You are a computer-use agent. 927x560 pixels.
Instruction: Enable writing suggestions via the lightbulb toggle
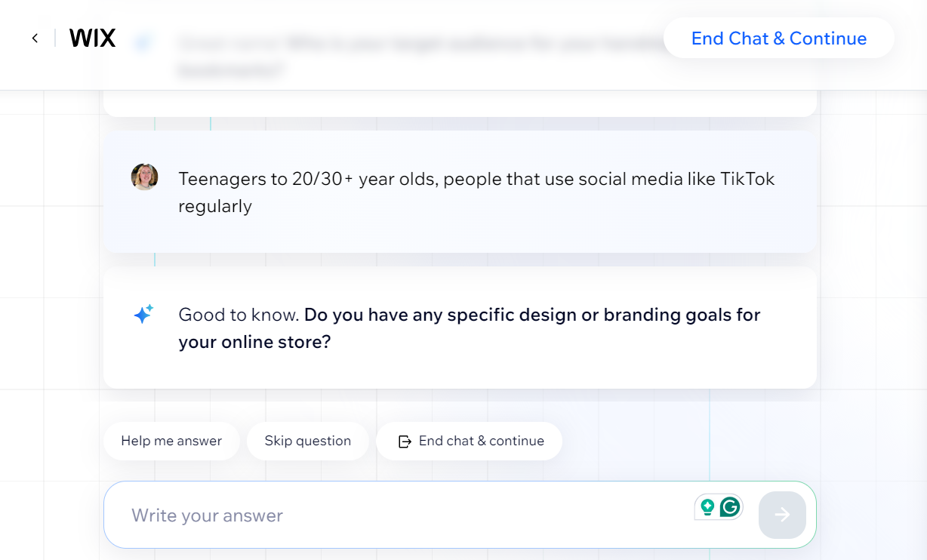click(707, 507)
